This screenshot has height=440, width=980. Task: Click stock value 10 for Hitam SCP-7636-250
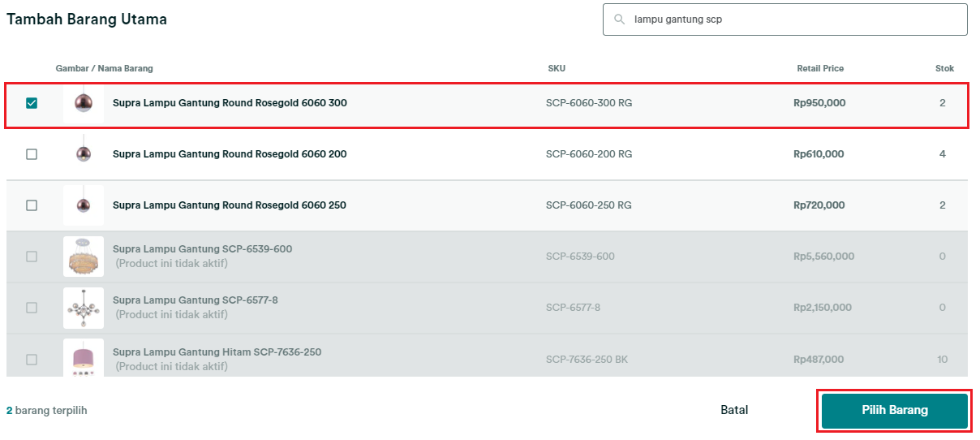pos(942,359)
